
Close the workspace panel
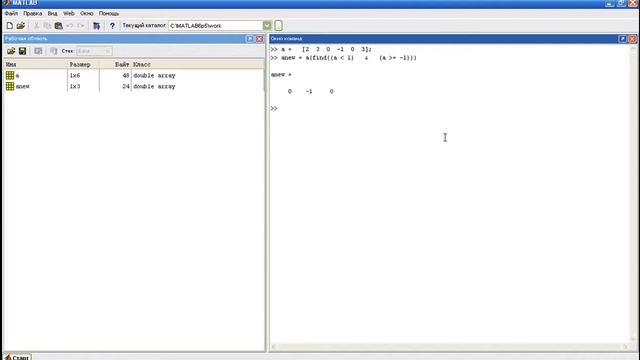(260, 39)
